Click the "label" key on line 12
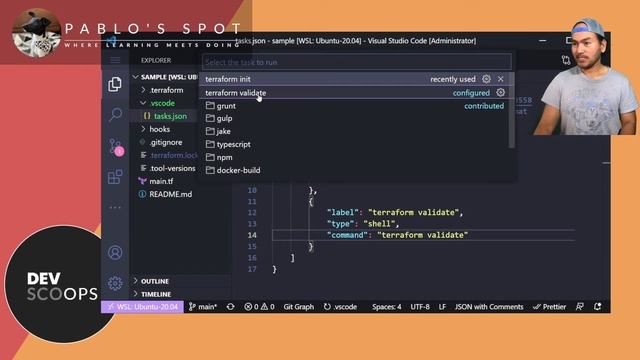The image size is (640, 360). point(343,212)
